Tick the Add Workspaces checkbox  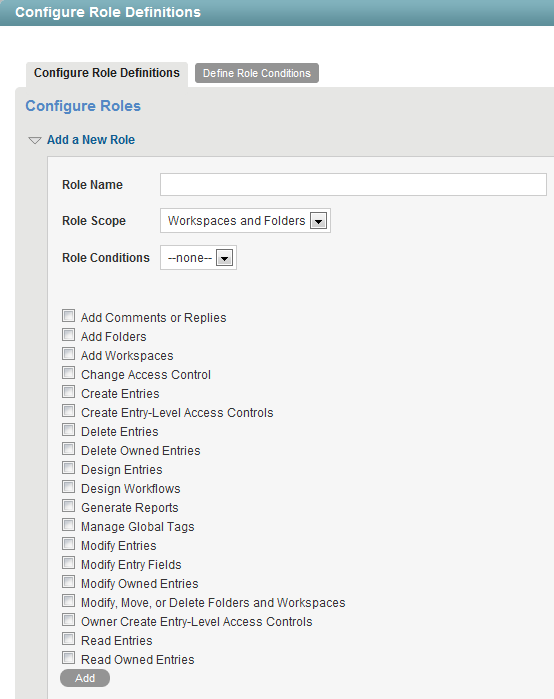coord(68,354)
